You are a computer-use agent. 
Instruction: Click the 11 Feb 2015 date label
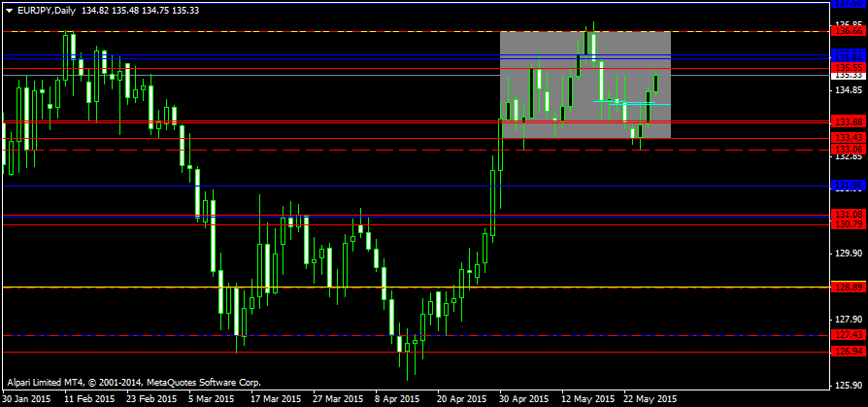89,398
